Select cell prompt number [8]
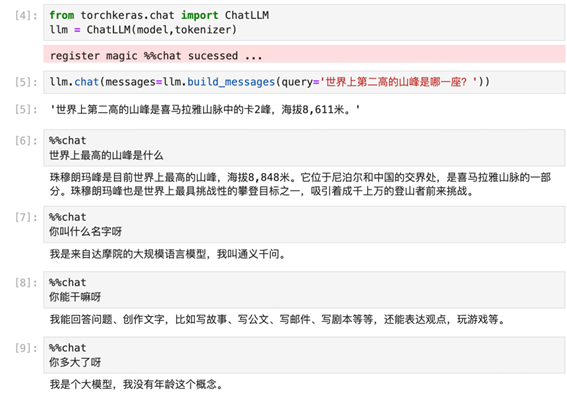This screenshot has height=402, width=567. [x=26, y=283]
